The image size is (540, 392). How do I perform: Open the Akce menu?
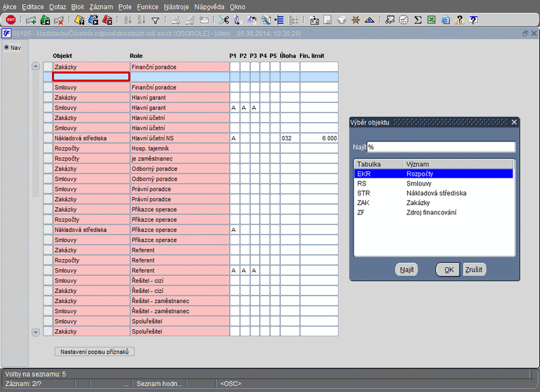[x=9, y=7]
